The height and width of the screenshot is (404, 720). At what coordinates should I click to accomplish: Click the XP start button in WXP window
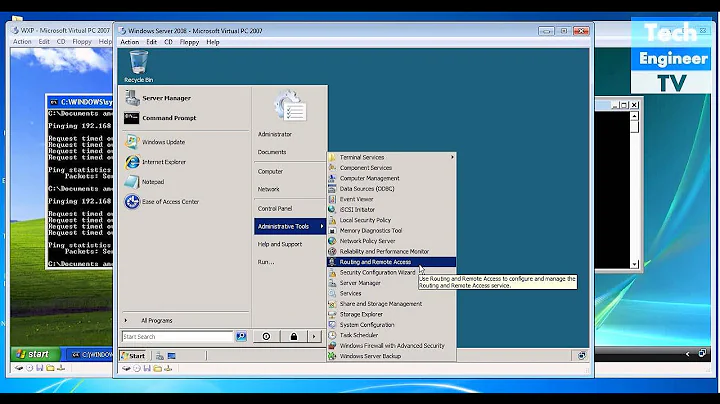click(x=35, y=354)
